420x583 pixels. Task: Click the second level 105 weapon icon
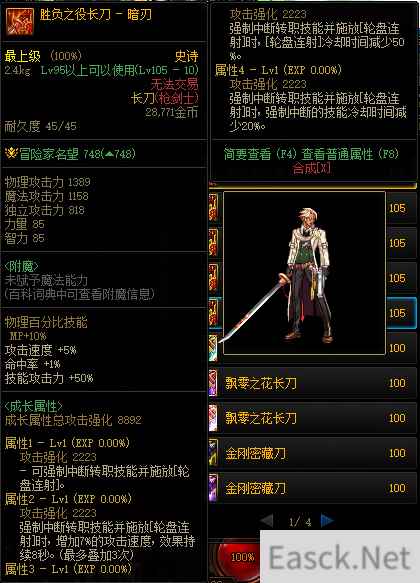point(215,243)
